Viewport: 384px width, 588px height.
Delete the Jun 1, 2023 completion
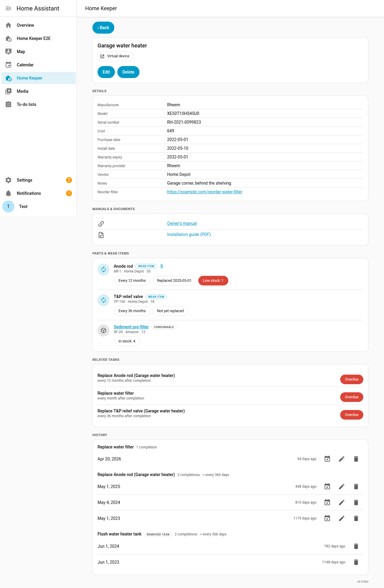pos(356,562)
